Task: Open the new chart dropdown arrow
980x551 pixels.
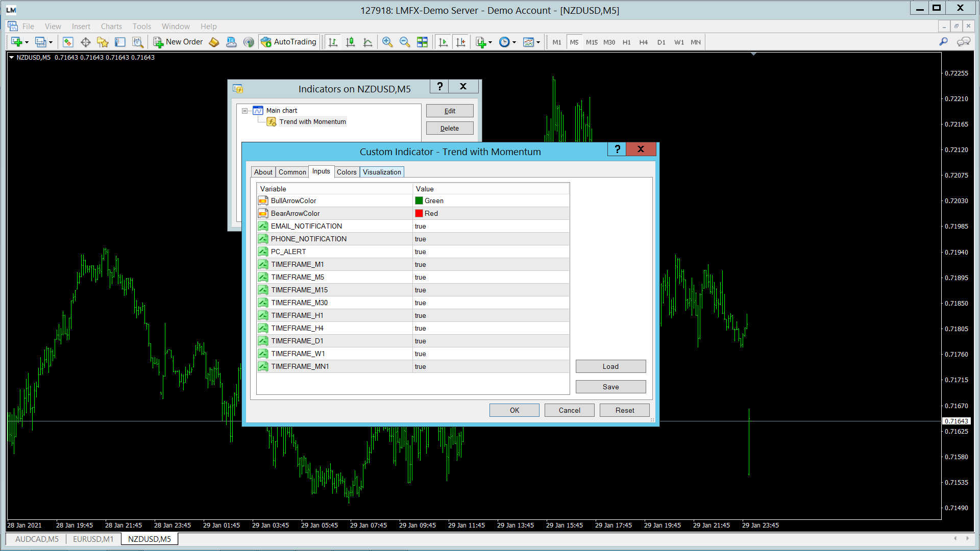Action: click(27, 43)
